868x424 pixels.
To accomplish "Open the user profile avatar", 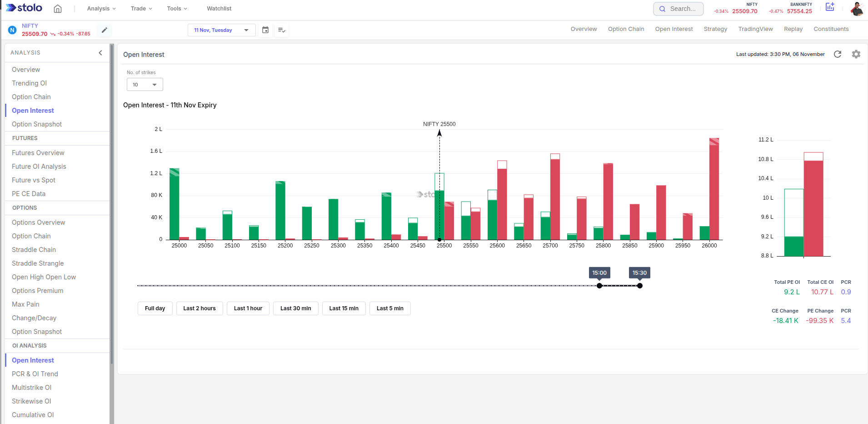I will pyautogui.click(x=857, y=9).
